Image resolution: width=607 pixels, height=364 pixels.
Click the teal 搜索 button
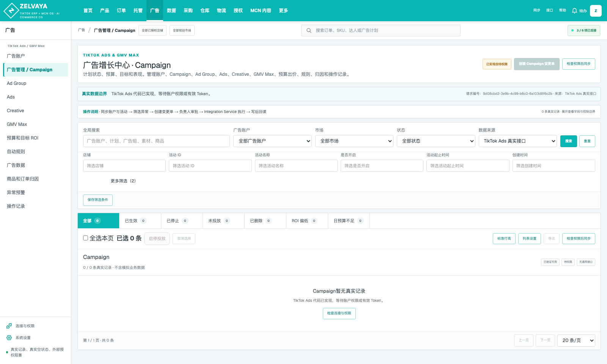coord(569,141)
